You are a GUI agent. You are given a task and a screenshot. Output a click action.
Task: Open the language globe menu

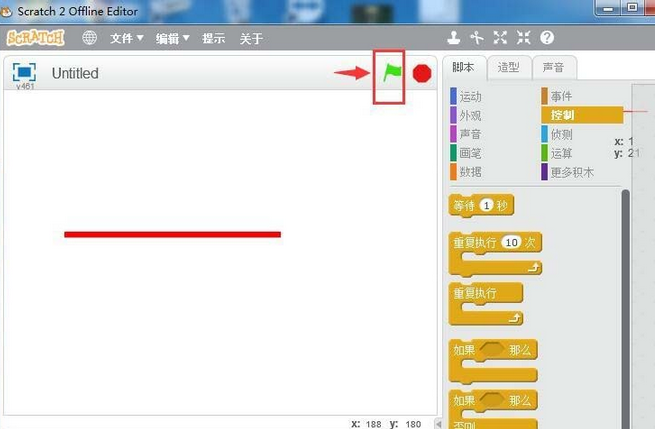90,38
